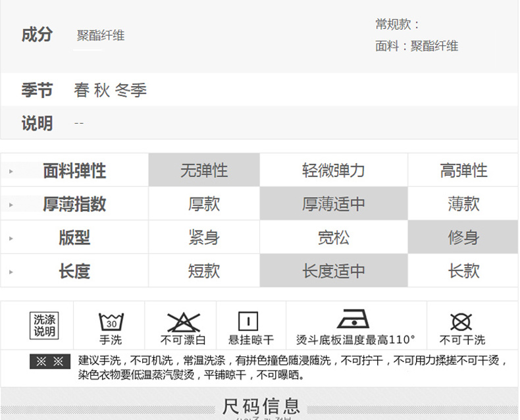Click the 面料：聚酯纤维 text
Image resolution: width=520 pixels, height=420 pixels.
(417, 46)
